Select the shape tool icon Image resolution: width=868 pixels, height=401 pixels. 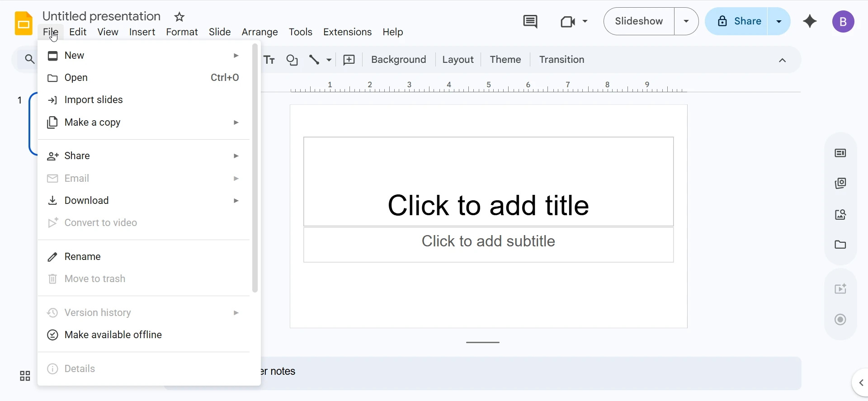click(292, 60)
